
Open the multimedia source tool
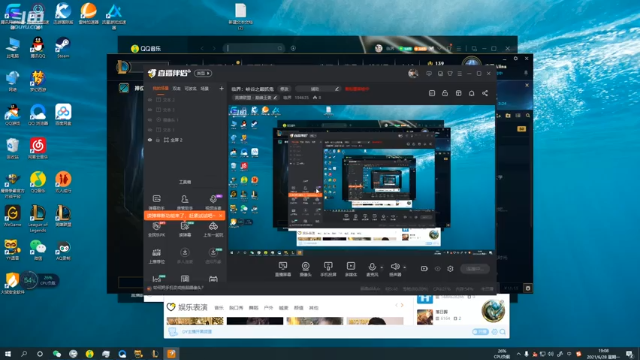click(351, 269)
